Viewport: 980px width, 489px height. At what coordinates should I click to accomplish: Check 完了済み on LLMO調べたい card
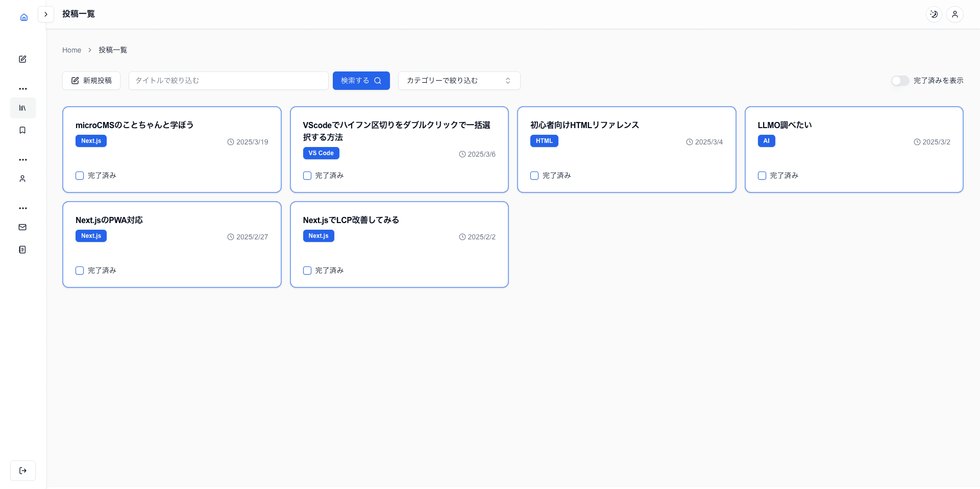point(762,176)
